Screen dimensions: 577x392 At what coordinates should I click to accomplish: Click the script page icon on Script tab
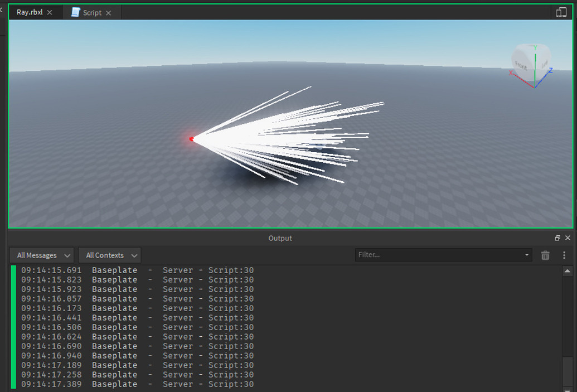pos(75,12)
